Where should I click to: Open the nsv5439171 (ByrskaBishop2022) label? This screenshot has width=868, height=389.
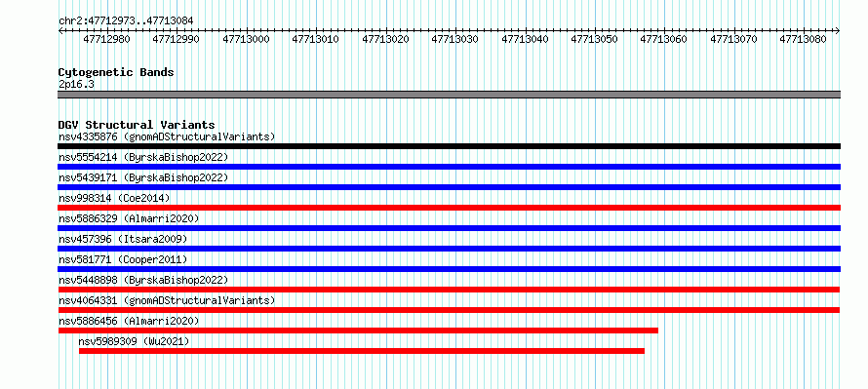coord(142,177)
